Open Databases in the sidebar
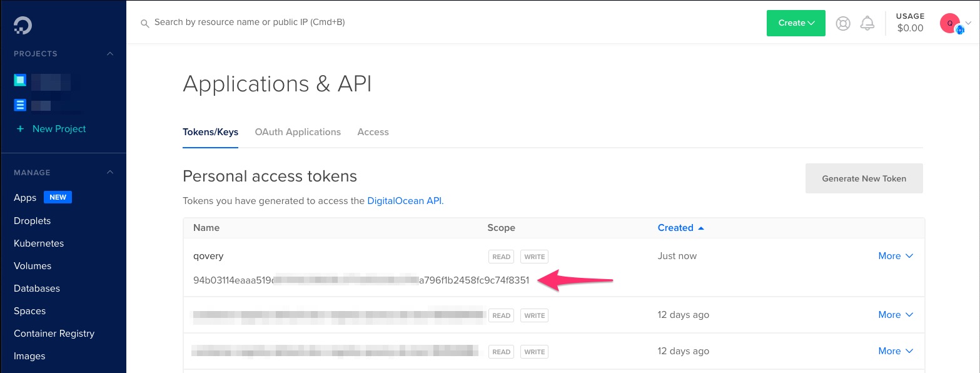This screenshot has width=980, height=373. click(37, 289)
